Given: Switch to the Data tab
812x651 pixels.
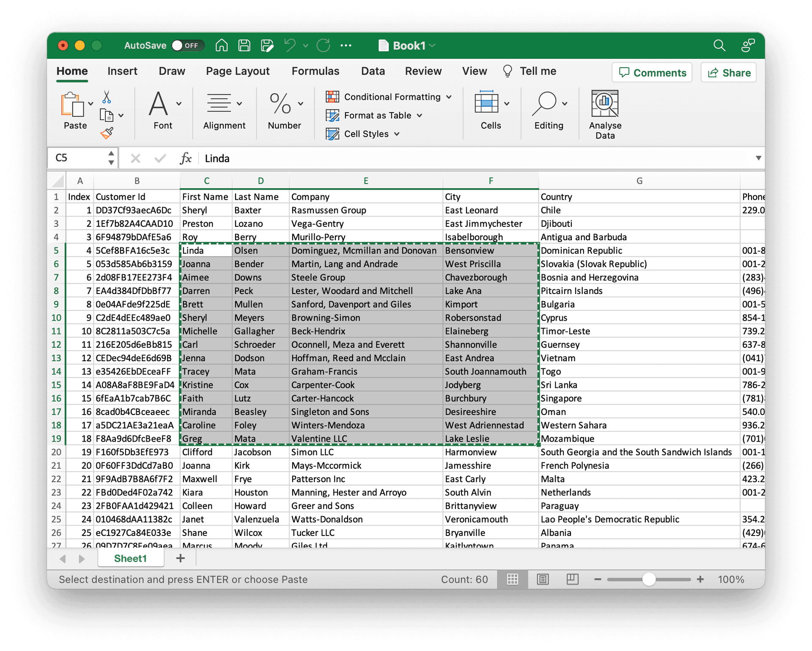Looking at the screenshot, I should [373, 71].
